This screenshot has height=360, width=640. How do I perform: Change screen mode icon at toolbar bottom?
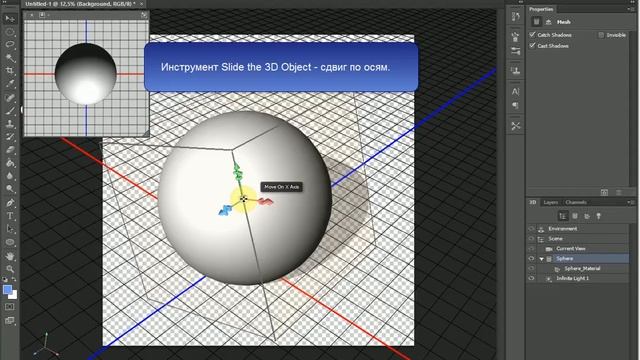[x=10, y=320]
